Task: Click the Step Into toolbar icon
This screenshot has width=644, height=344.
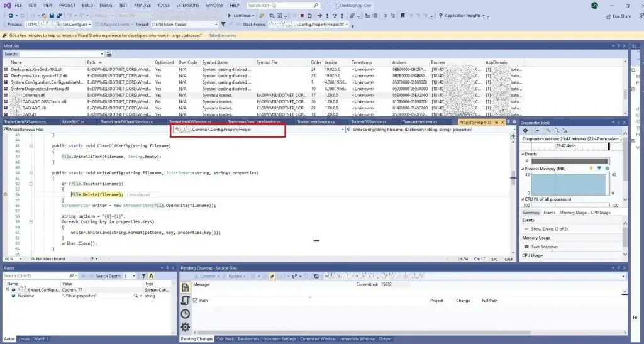Action: click(327, 16)
